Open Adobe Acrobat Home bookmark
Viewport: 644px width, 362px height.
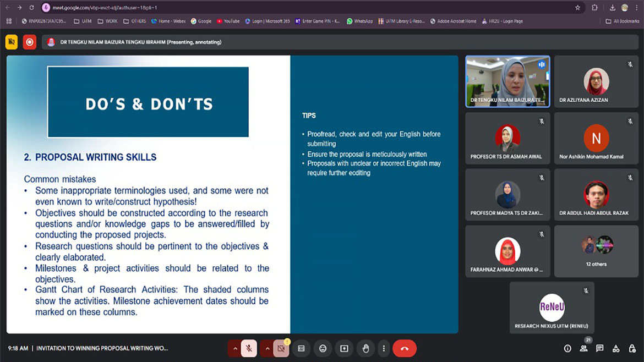click(454, 21)
